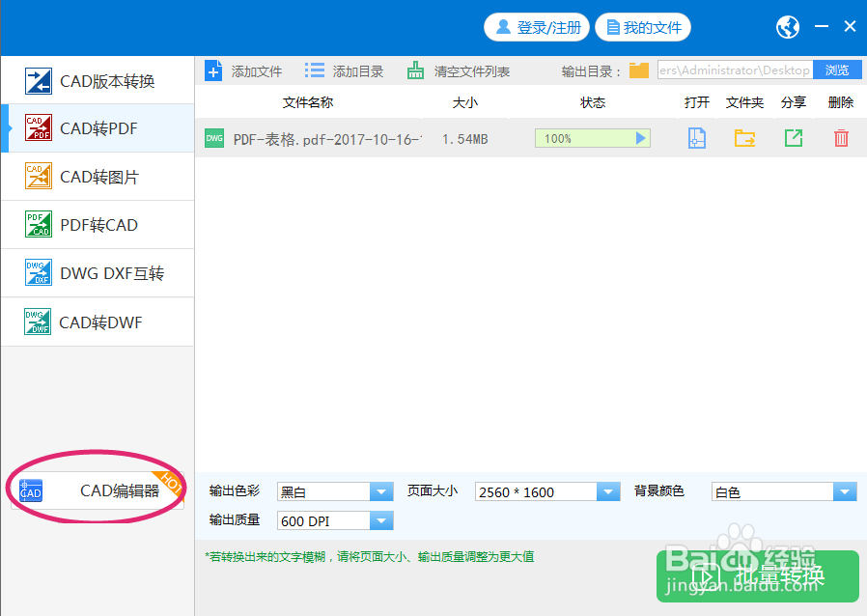Open the output folder for PDF-表格
The height and width of the screenshot is (616, 867).
[744, 138]
